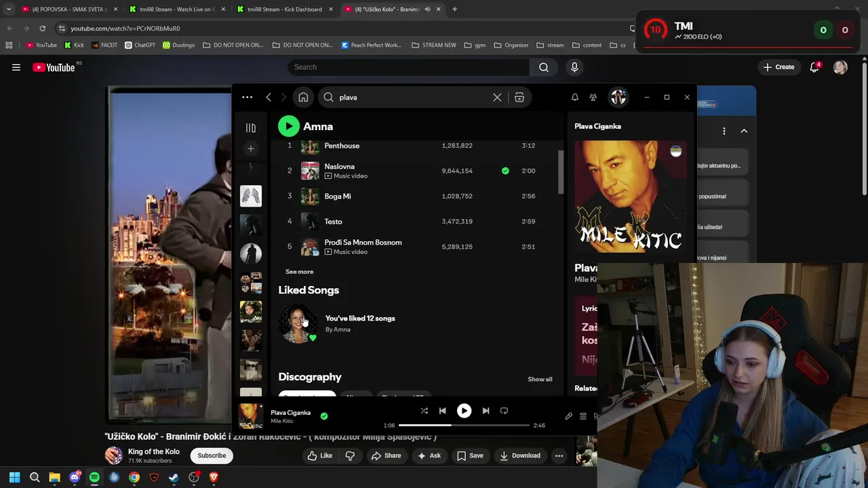This screenshot has height=488, width=868.
Task: Download the YouTube video
Action: coord(520,455)
